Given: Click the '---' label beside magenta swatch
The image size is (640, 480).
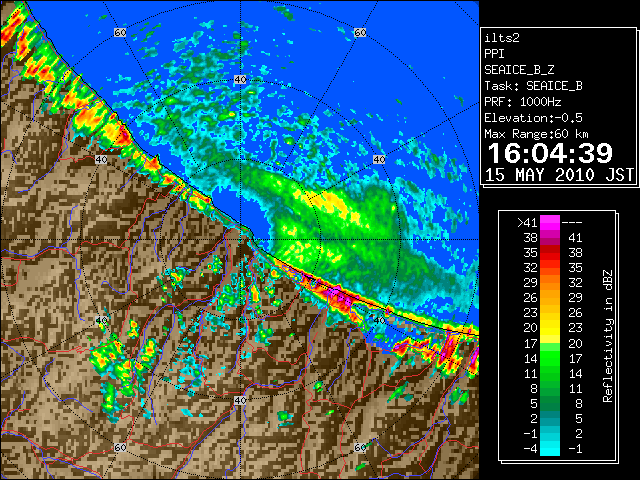Looking at the screenshot, I should coord(572,222).
